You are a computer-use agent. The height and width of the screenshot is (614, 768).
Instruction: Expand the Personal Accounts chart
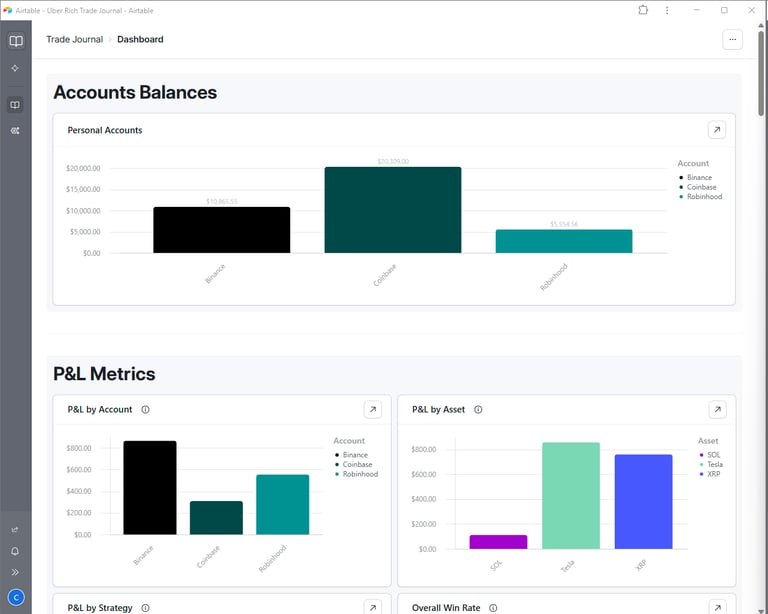[717, 130]
